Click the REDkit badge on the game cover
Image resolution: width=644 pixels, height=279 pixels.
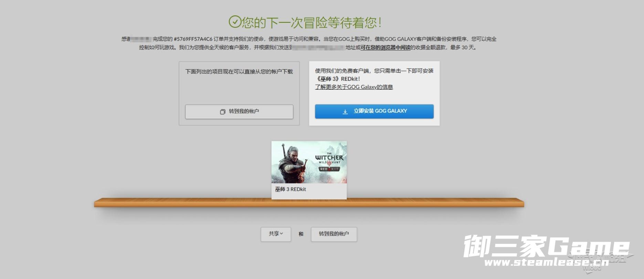point(329,169)
